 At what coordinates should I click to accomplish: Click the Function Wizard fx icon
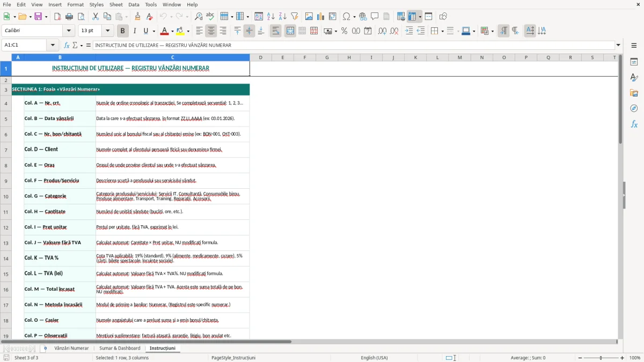(x=67, y=45)
